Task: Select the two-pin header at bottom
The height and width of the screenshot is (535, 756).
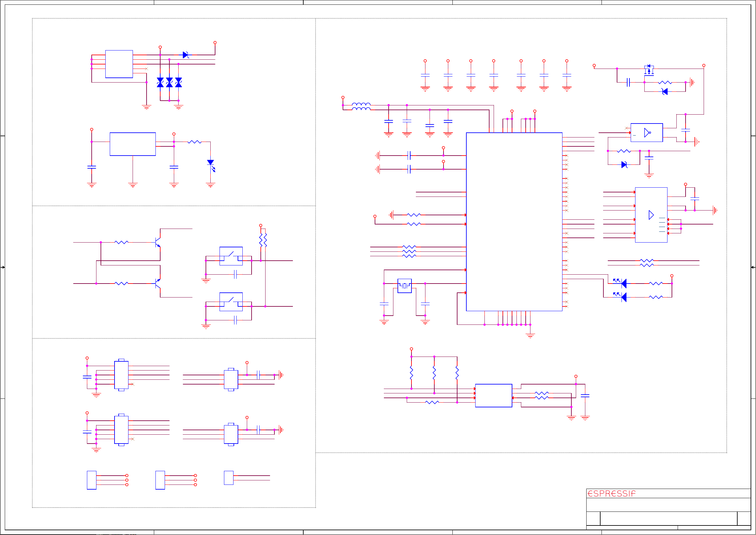Action: tap(228, 478)
